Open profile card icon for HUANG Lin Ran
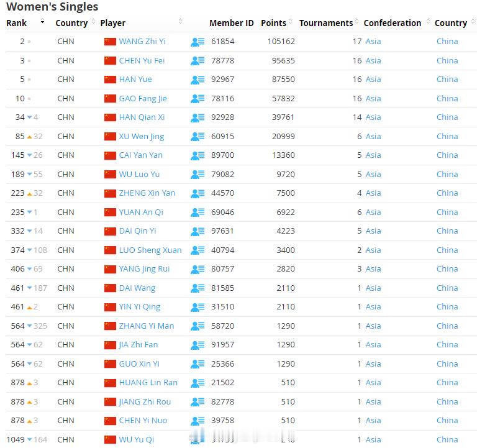 tap(198, 383)
